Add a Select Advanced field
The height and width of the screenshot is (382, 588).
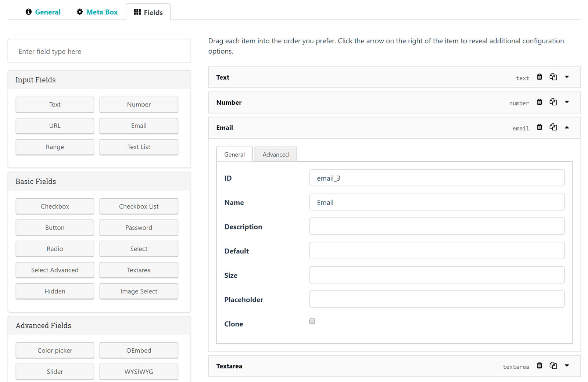[55, 270]
